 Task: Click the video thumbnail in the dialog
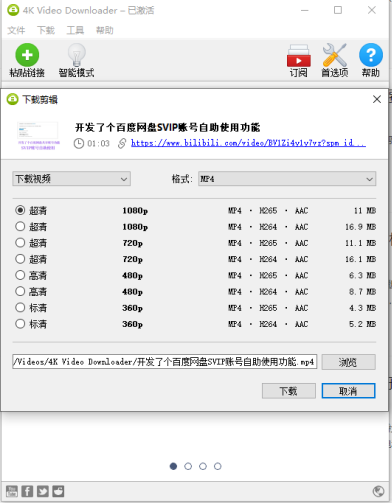[38, 136]
